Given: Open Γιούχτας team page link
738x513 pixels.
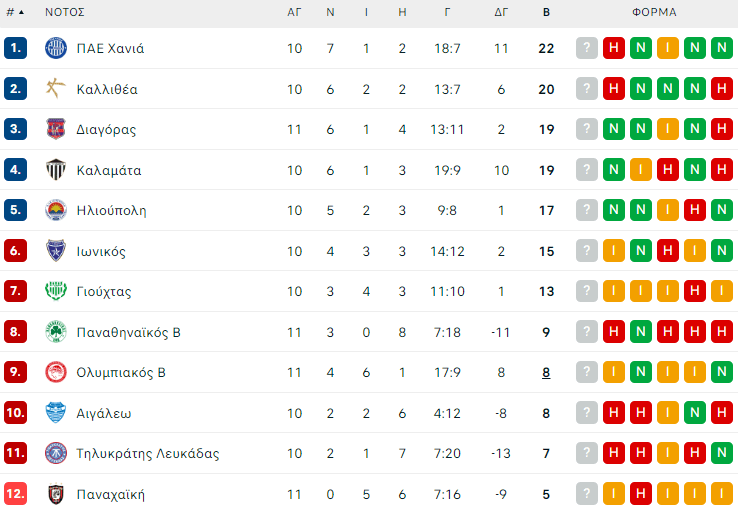Looking at the screenshot, I should coord(104,291).
